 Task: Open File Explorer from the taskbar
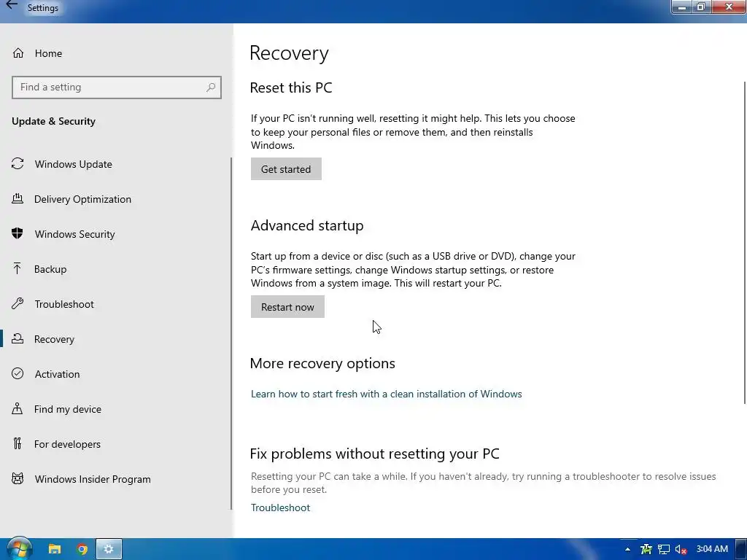coord(55,549)
